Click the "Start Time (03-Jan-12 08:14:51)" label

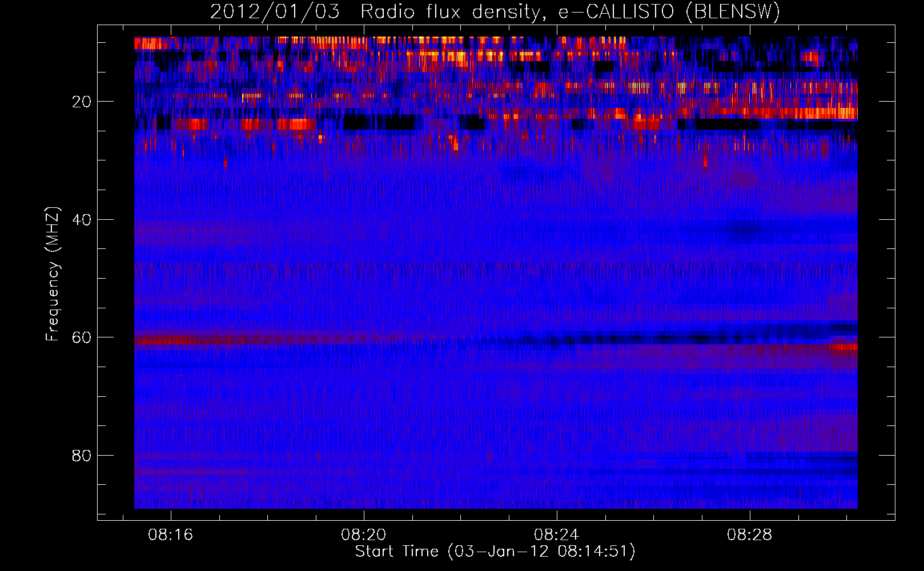495,552
